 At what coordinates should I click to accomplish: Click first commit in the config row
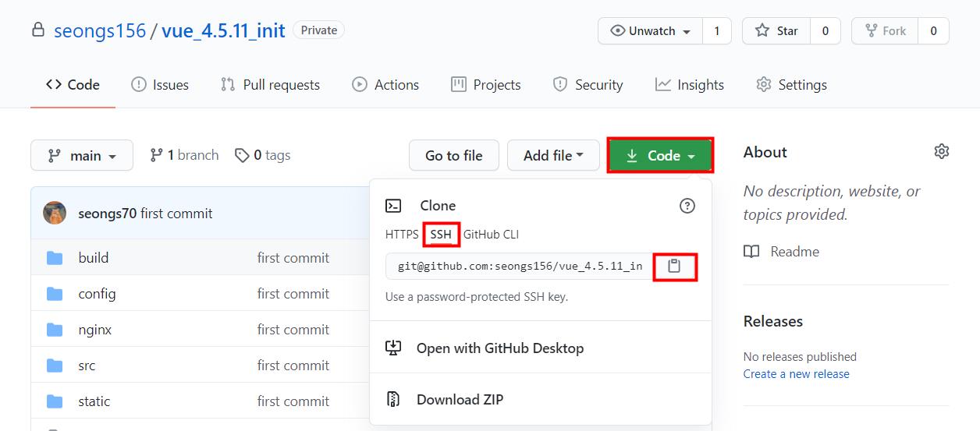pyautogui.click(x=293, y=294)
